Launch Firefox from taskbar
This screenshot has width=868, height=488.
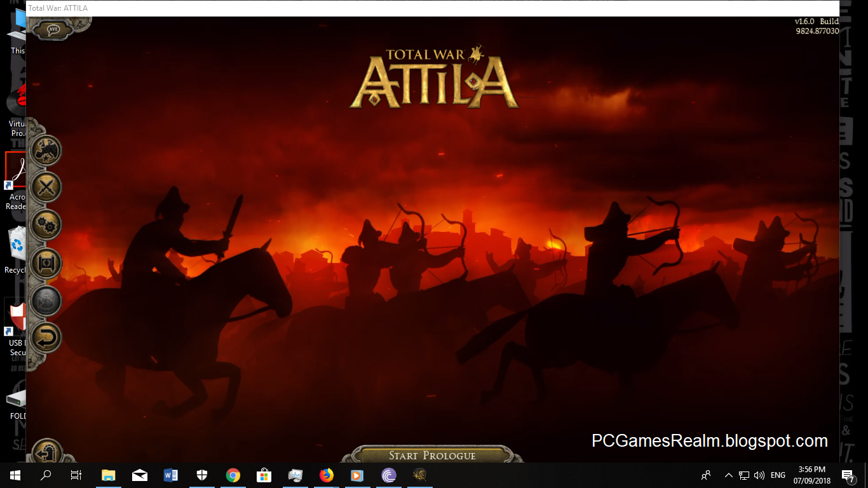point(327,475)
